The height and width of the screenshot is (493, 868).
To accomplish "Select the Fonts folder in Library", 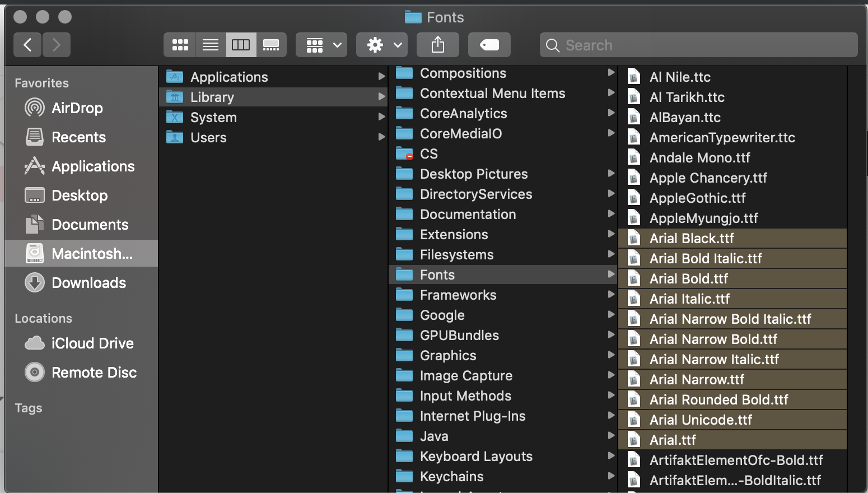I will 503,275.
